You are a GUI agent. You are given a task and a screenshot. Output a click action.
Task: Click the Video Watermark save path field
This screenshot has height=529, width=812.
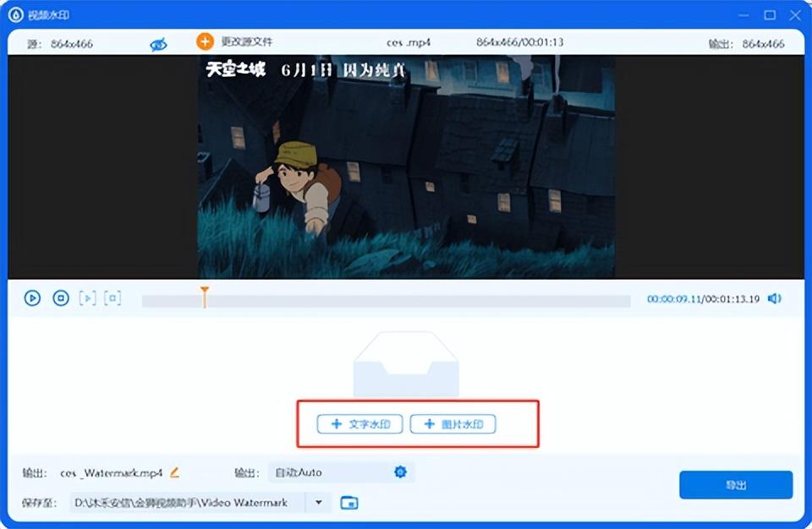[188, 503]
